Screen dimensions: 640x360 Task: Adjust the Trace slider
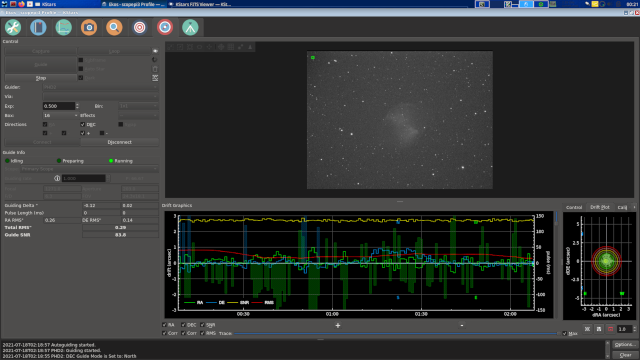pos(396,333)
